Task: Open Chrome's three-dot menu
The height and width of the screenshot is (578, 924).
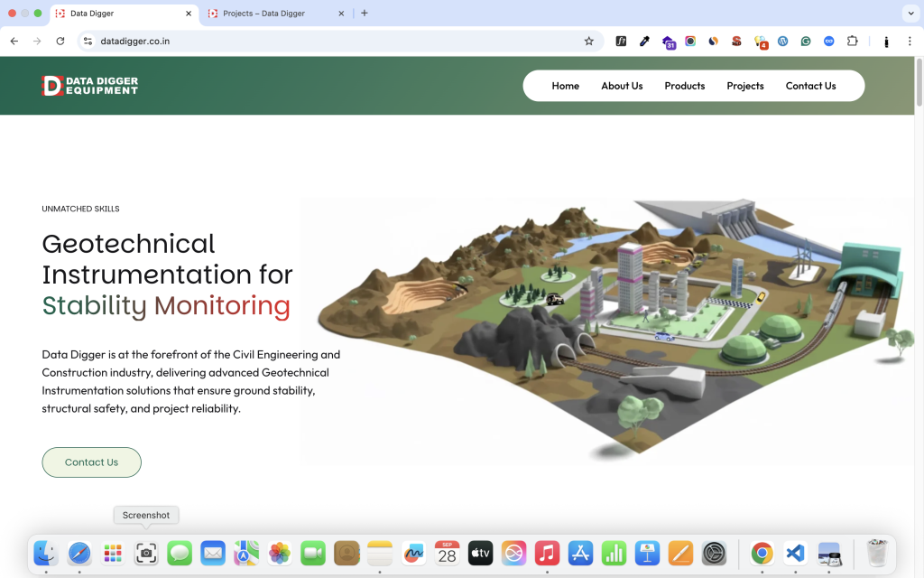Action: pyautogui.click(x=909, y=41)
